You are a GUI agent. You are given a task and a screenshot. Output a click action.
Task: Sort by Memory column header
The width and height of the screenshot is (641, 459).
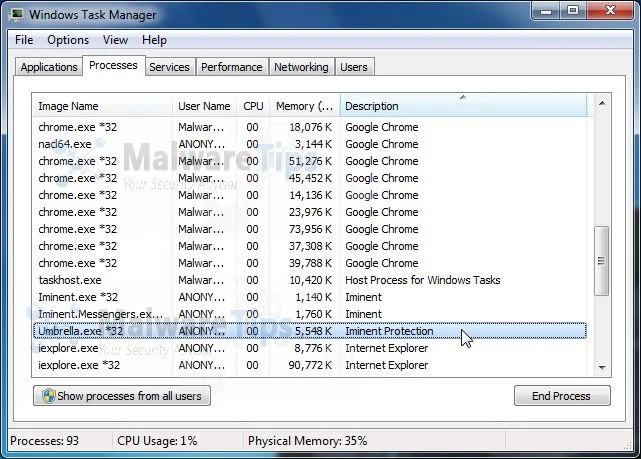[x=305, y=106]
